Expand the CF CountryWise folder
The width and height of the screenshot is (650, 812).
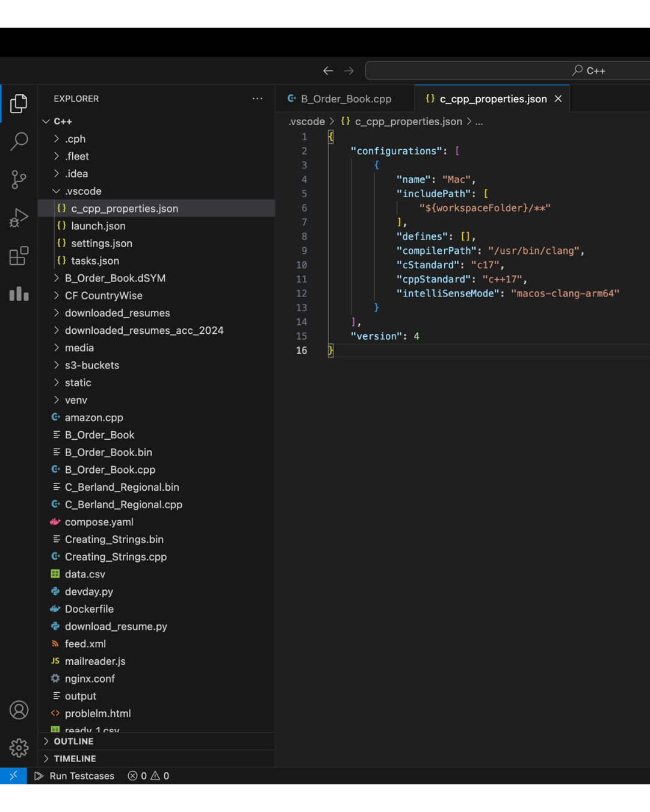(x=156, y=296)
